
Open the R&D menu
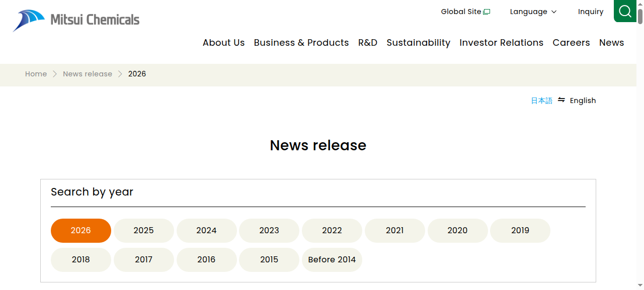point(368,43)
